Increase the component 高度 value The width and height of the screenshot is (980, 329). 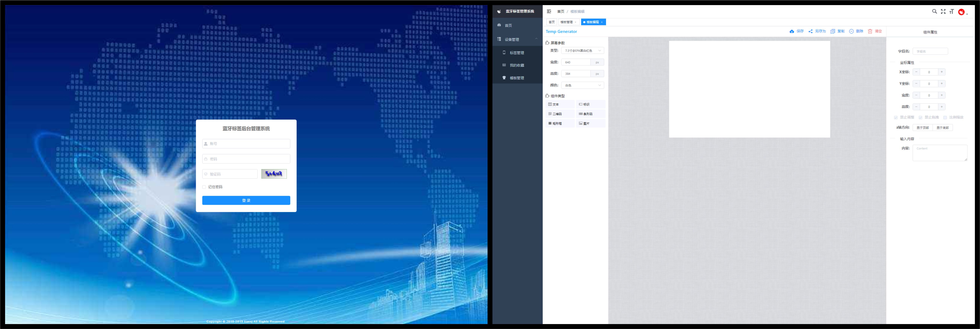942,107
